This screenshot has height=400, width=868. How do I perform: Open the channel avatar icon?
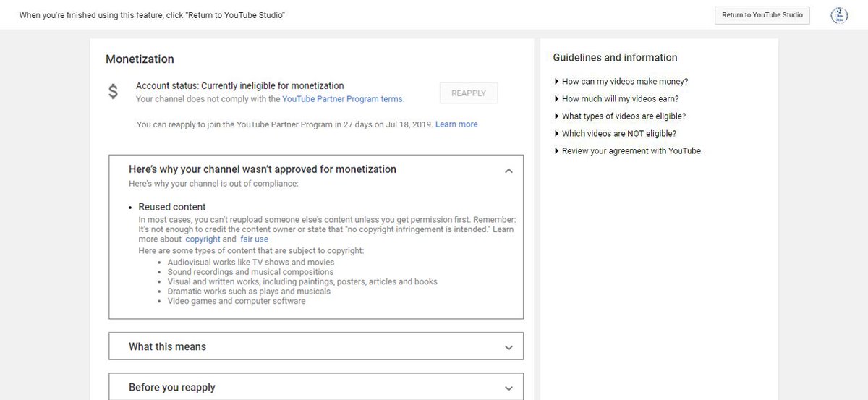[841, 15]
